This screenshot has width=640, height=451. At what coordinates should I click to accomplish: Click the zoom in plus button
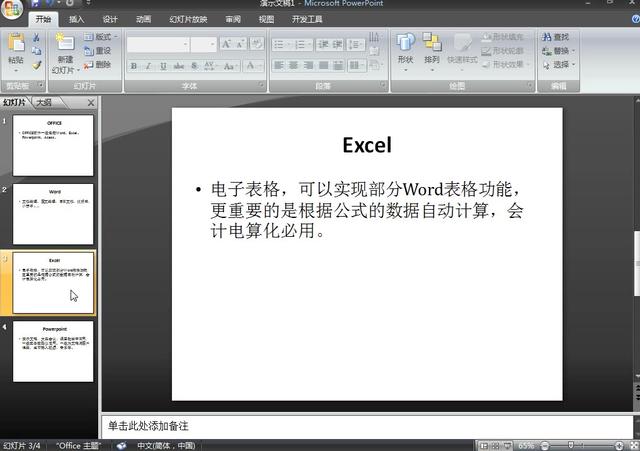[x=619, y=446]
